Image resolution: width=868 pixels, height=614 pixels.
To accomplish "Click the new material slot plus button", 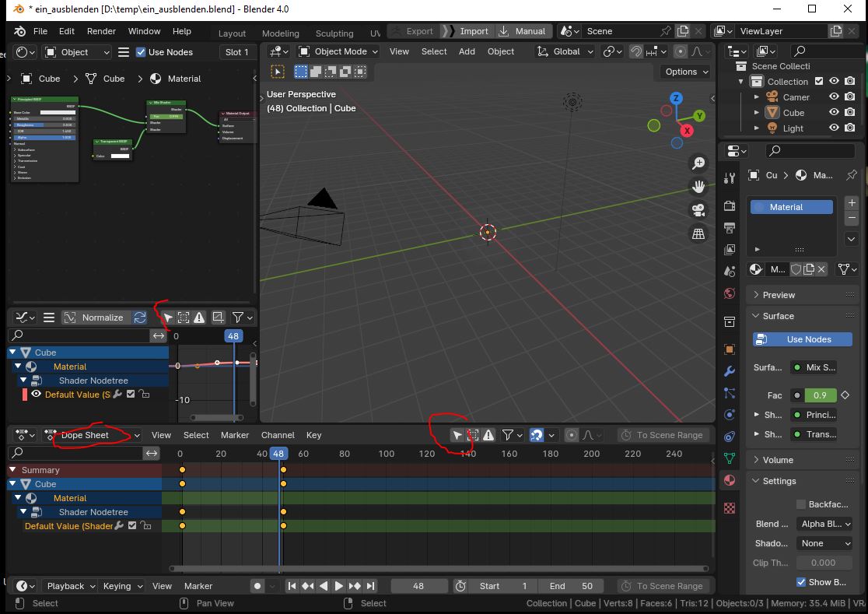I will click(852, 203).
